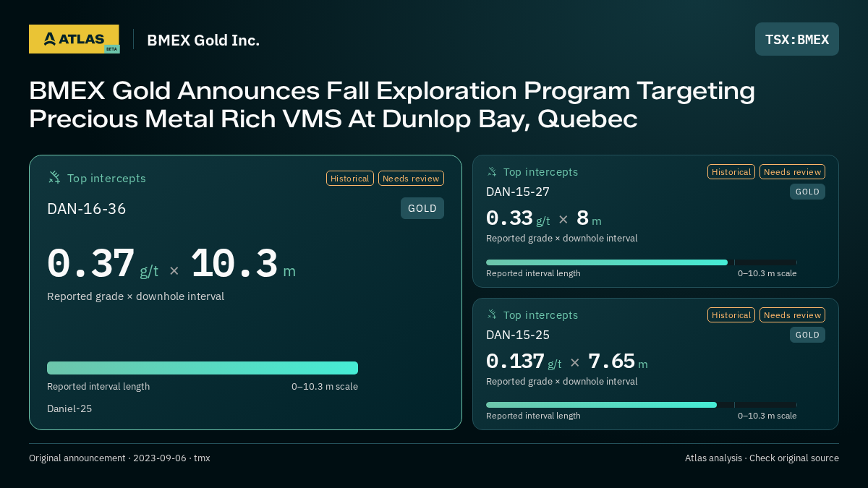Click the 0.137 g/t grade value
868x488 pixels.
coord(524,361)
